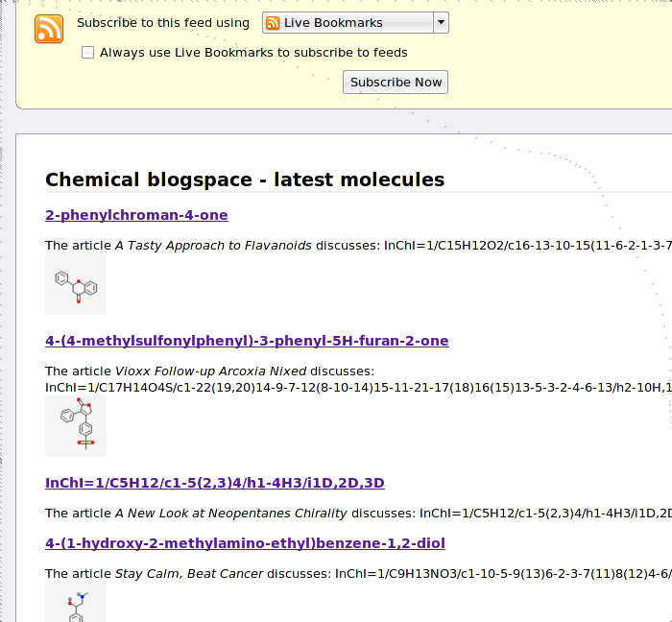Image resolution: width=672 pixels, height=622 pixels.
Task: Open the InChI=1/C5H12 neopentane entry link
Action: pyautogui.click(x=214, y=483)
